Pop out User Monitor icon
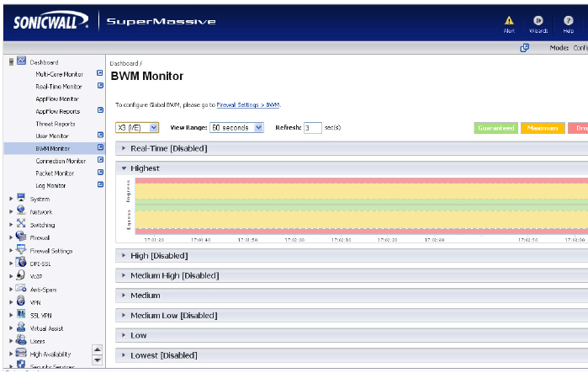 pos(100,135)
